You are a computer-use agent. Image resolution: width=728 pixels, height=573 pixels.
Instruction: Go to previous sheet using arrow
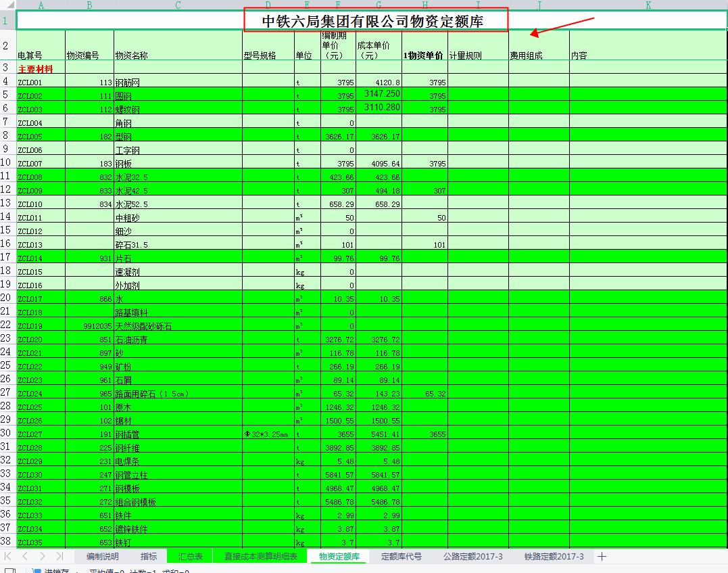click(25, 556)
